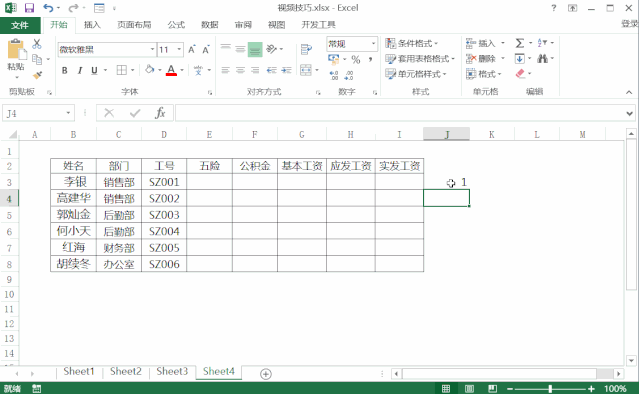Viewport: 639px width, 394px height.
Task: Click the Cut scissors icon
Action: pyautogui.click(x=37, y=44)
